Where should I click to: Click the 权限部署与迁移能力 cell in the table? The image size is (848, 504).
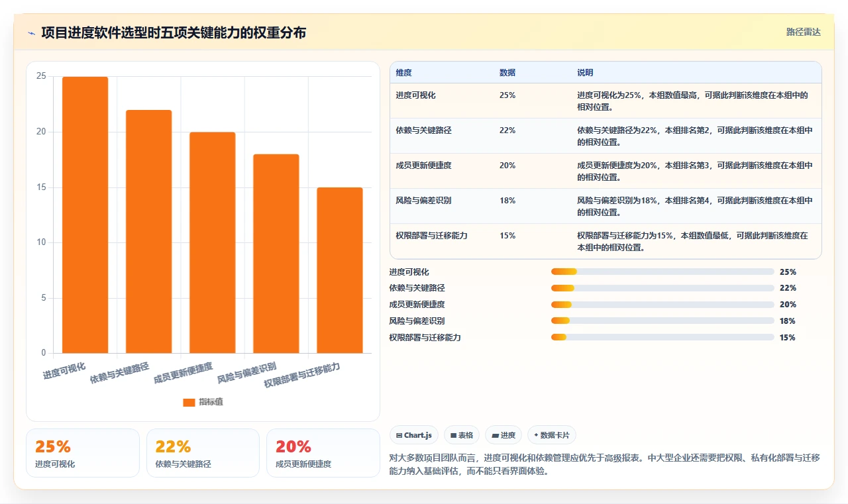coord(431,236)
